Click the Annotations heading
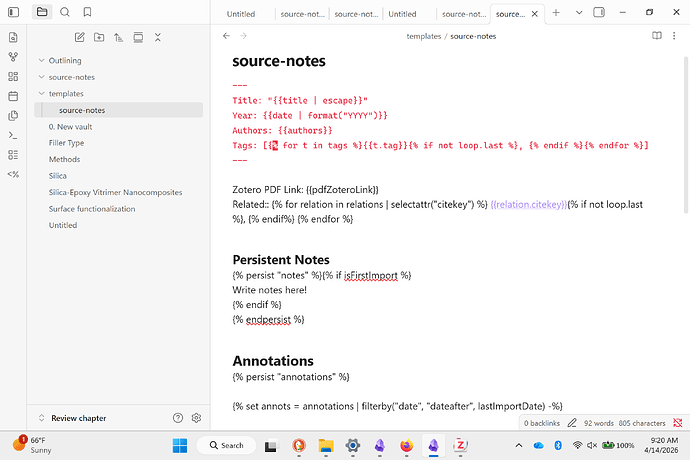The width and height of the screenshot is (690, 460). tap(273, 361)
